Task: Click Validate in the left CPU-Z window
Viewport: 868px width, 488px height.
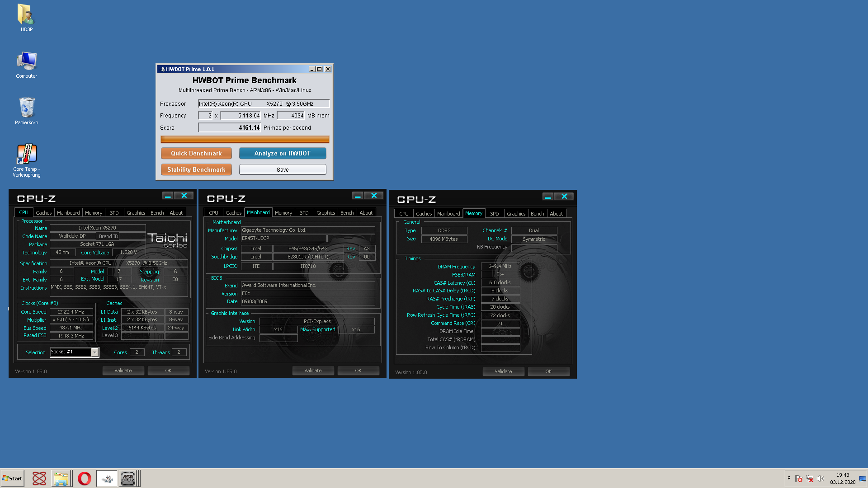Action: pos(123,371)
